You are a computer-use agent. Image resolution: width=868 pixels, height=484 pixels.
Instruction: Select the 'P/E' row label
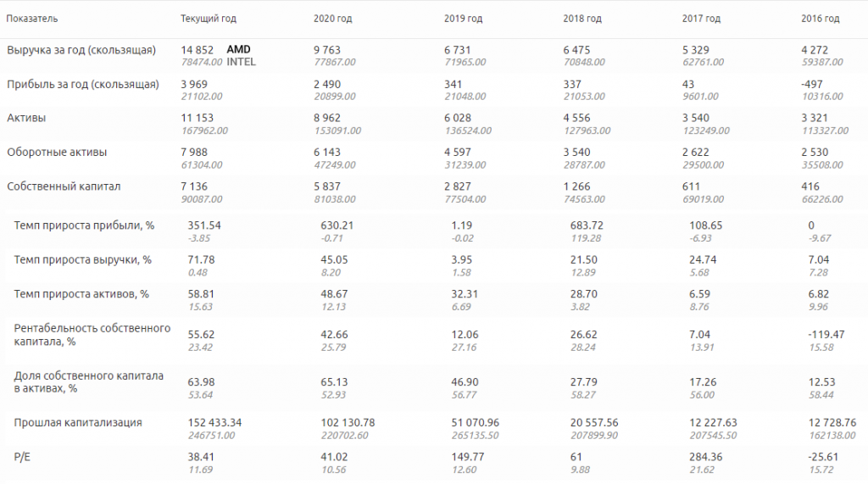(24, 456)
